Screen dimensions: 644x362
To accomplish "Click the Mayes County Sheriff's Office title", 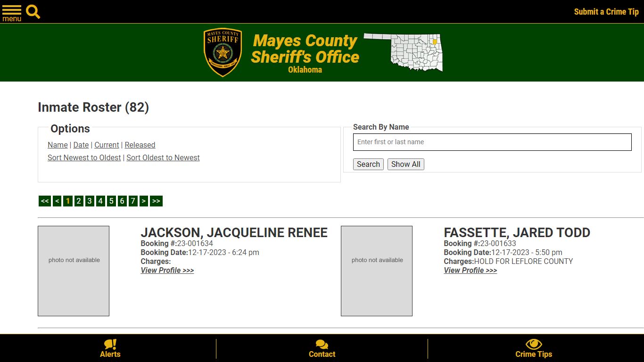I will point(305,49).
